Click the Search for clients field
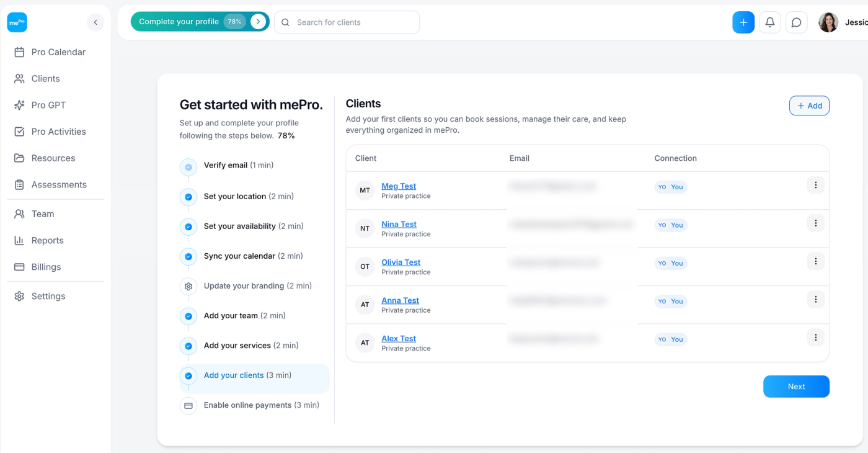 click(347, 22)
